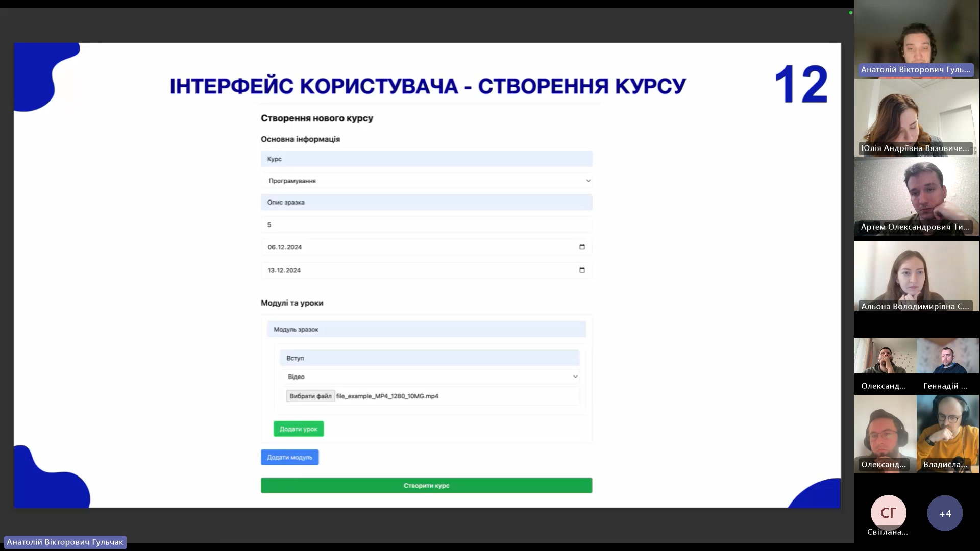This screenshot has height=551, width=980.
Task: Expand the Програмування category dropdown
Action: tap(427, 181)
